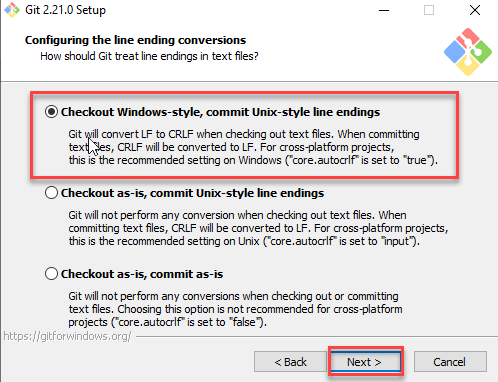
Task: Close the Git 2.21.0 Setup window
Action: 475,10
